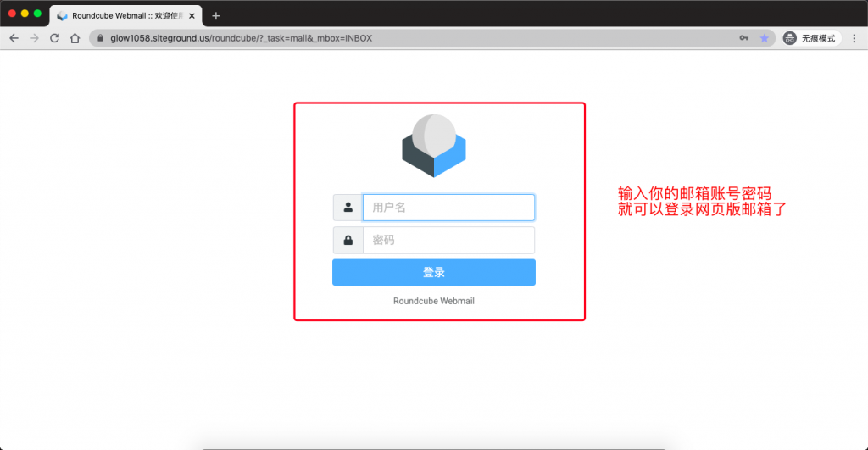
Task: Minimize the window with the yellow button
Action: tap(25, 14)
